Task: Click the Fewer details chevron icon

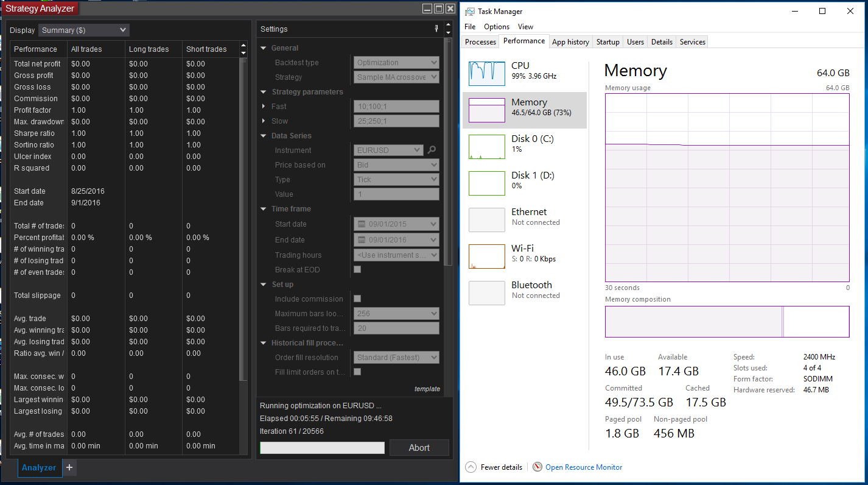Action: click(x=471, y=467)
